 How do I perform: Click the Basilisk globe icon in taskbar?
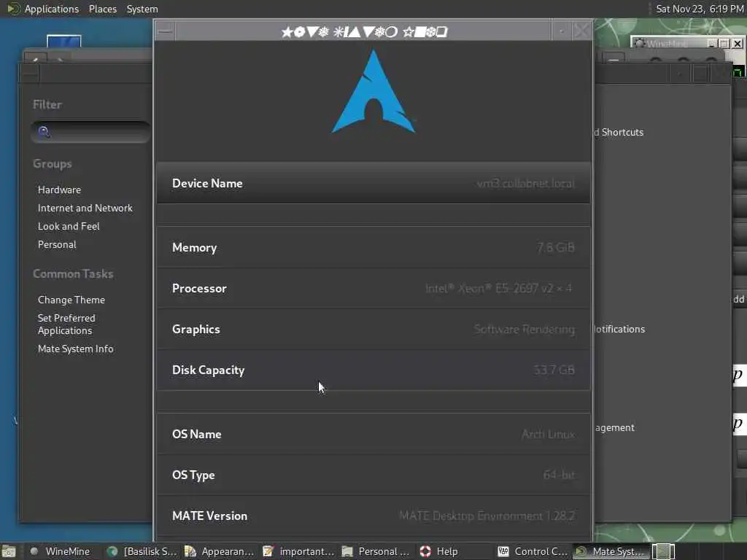coord(112,551)
